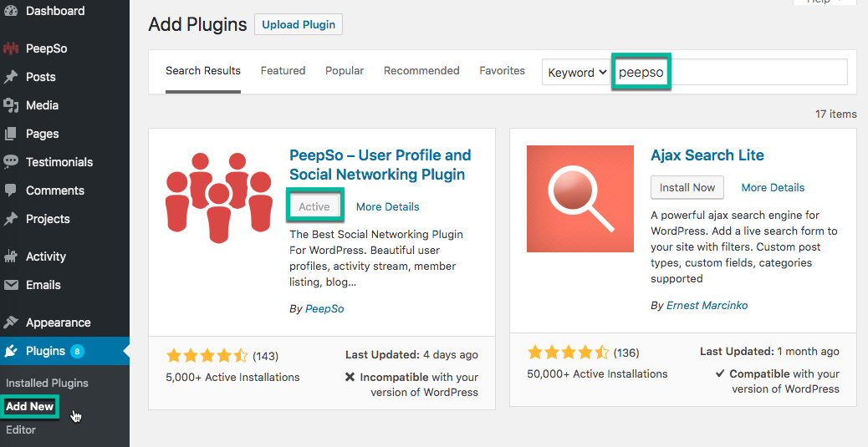Click the '5,000+ Active Installations' text

coord(232,378)
